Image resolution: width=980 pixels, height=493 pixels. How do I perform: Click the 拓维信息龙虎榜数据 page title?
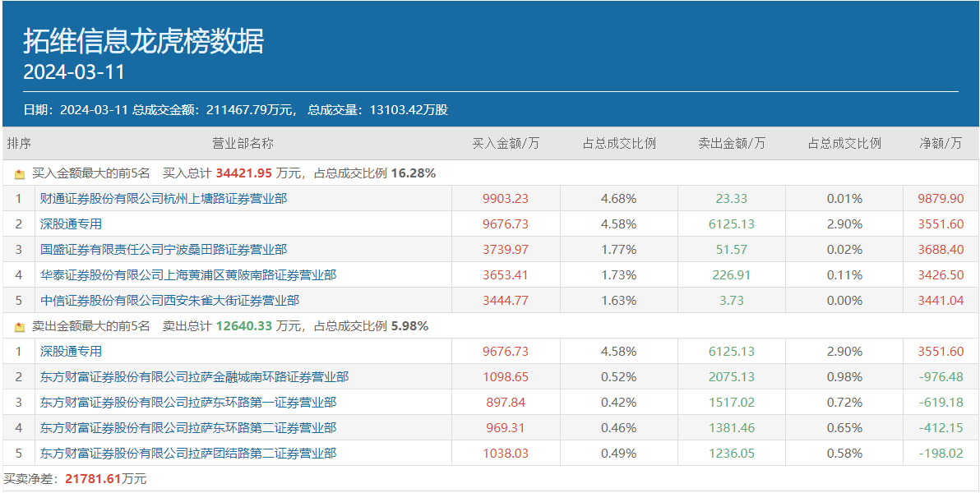[144, 41]
